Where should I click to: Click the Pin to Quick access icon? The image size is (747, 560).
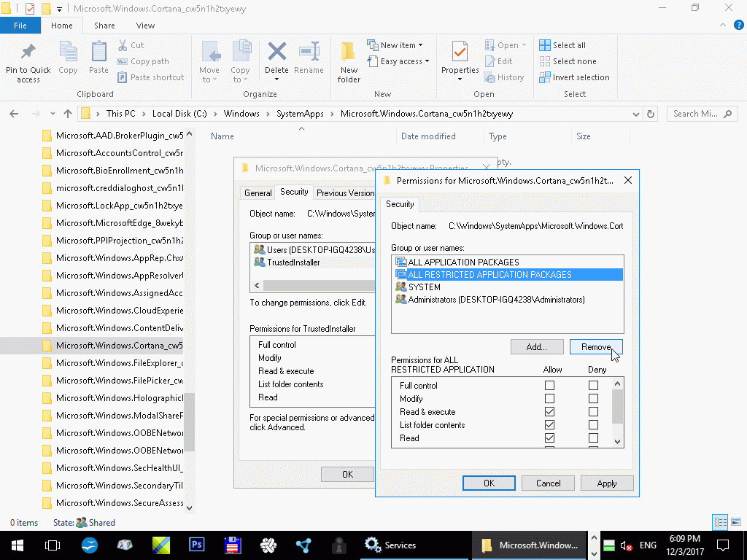tap(28, 52)
